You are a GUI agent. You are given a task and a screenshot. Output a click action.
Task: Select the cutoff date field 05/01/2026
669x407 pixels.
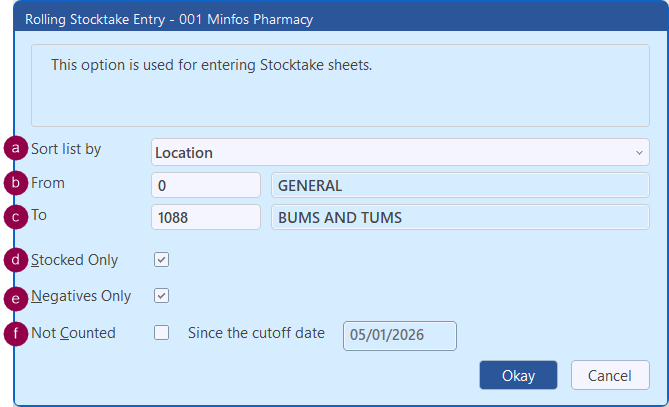[399, 335]
